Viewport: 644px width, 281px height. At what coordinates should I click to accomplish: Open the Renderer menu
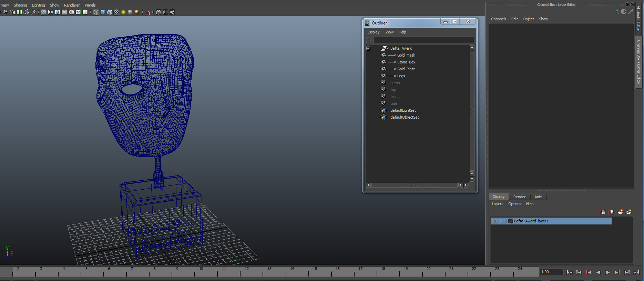(x=72, y=5)
